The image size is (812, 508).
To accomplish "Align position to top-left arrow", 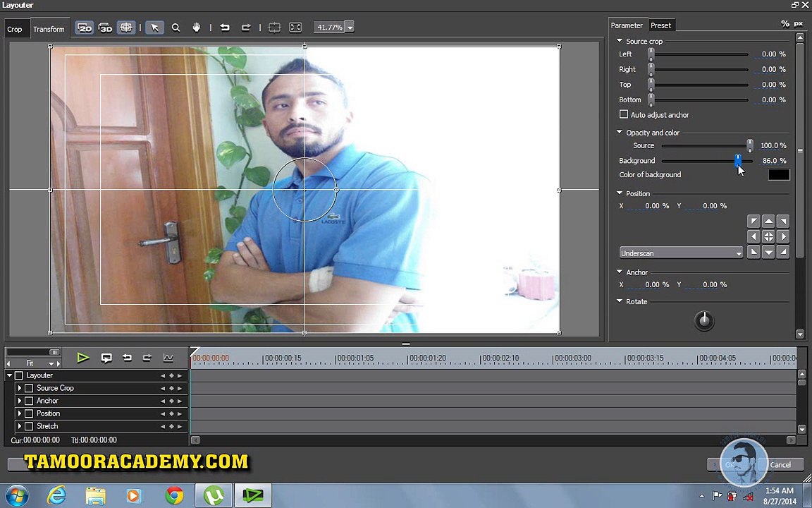I will tap(753, 222).
